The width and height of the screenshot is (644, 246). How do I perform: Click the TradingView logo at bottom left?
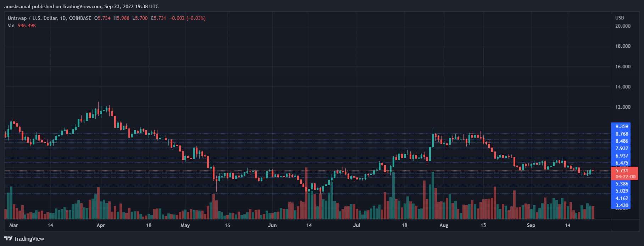(x=24, y=239)
